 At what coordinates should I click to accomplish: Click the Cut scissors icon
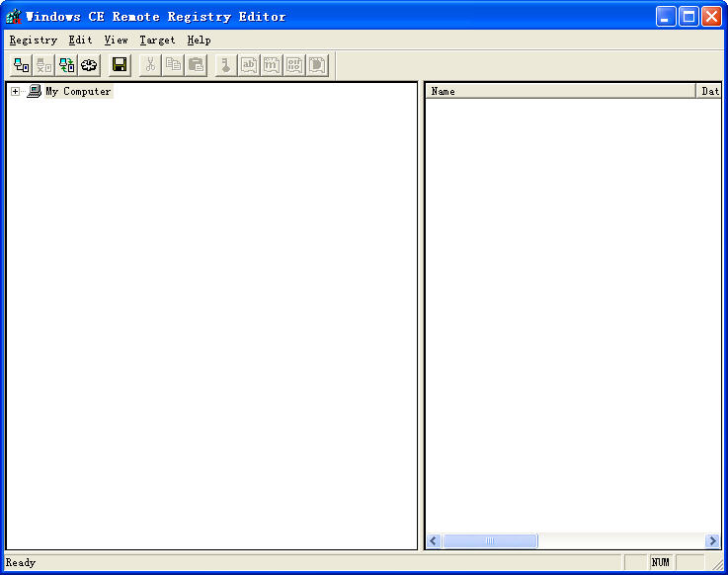tap(150, 65)
